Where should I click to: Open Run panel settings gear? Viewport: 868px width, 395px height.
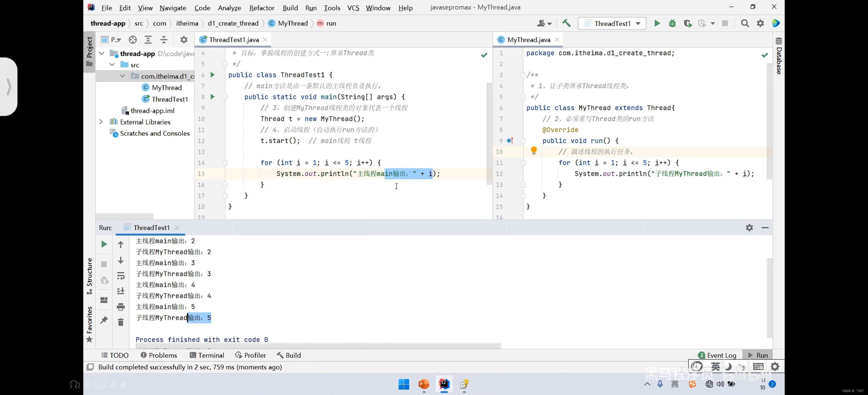tap(749, 228)
